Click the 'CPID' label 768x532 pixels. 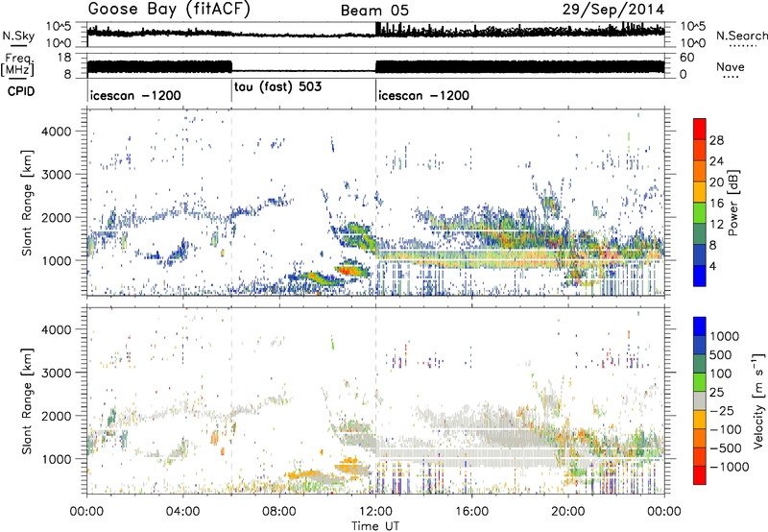point(21,91)
